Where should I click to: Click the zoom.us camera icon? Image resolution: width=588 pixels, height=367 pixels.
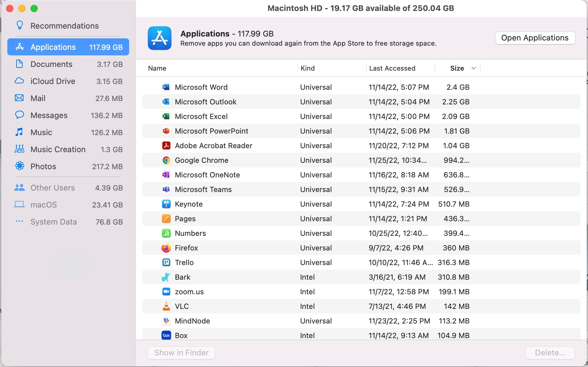(x=166, y=292)
